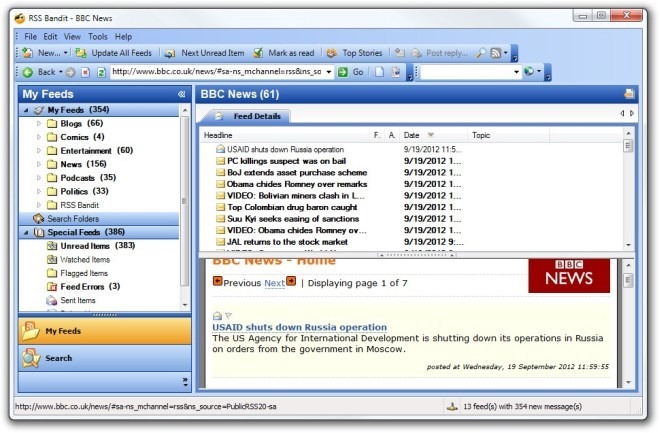The image size is (660, 433).
Task: Click the Unread Items folder icon
Action: tap(52, 246)
